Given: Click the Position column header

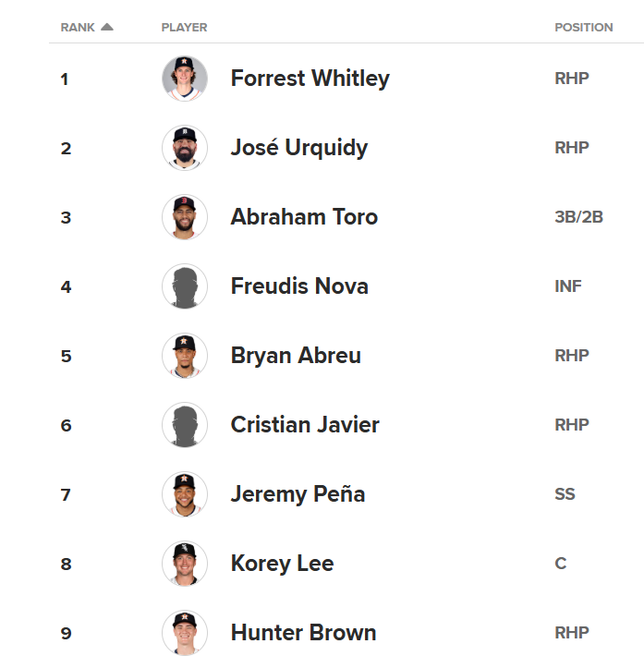Looking at the screenshot, I should [583, 28].
